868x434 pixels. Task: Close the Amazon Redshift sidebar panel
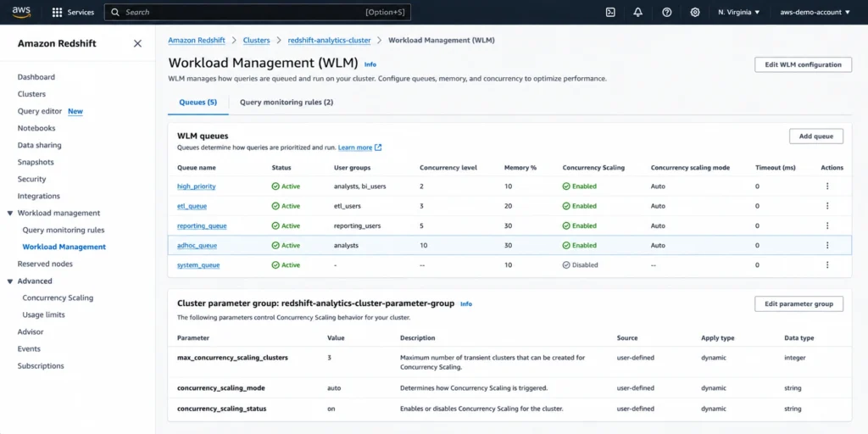[137, 44]
